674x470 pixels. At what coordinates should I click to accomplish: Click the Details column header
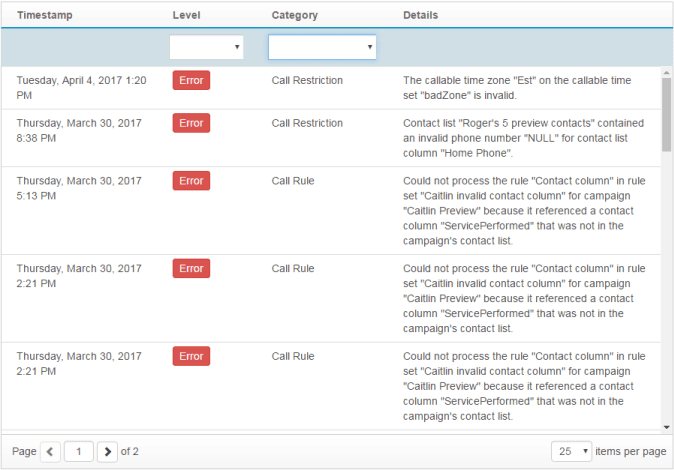coord(421,15)
